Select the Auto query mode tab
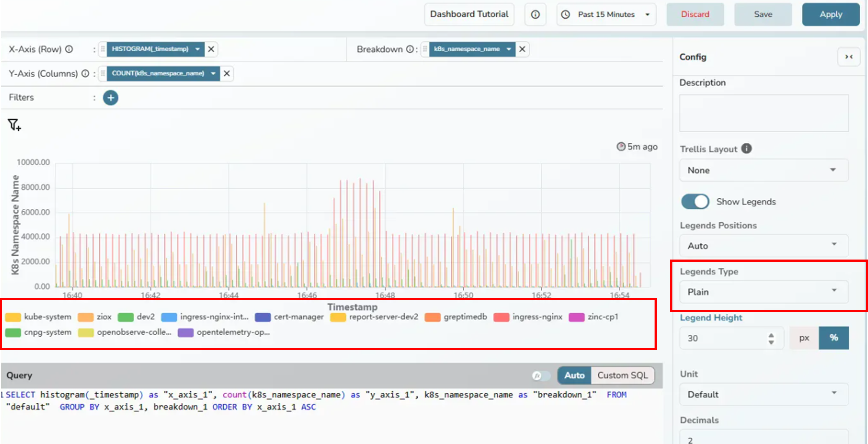 pyautogui.click(x=574, y=375)
